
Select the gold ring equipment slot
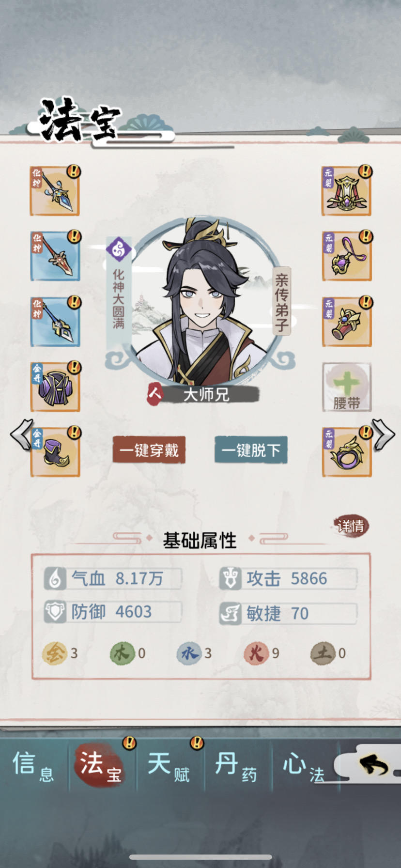(x=346, y=452)
